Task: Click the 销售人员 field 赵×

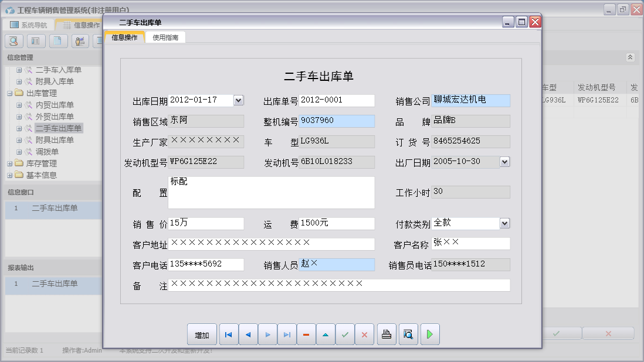Action: coord(337,264)
